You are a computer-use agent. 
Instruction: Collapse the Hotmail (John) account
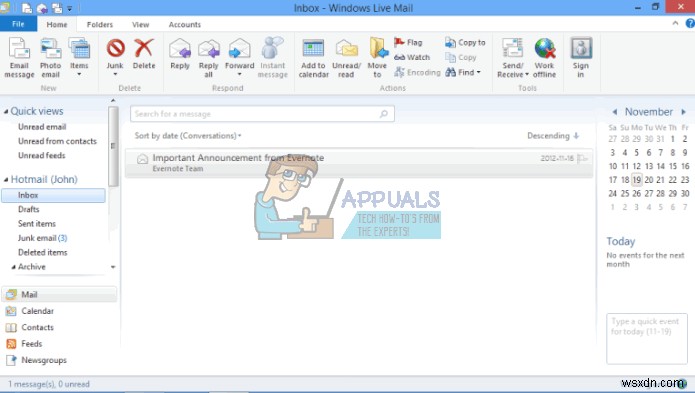6,179
